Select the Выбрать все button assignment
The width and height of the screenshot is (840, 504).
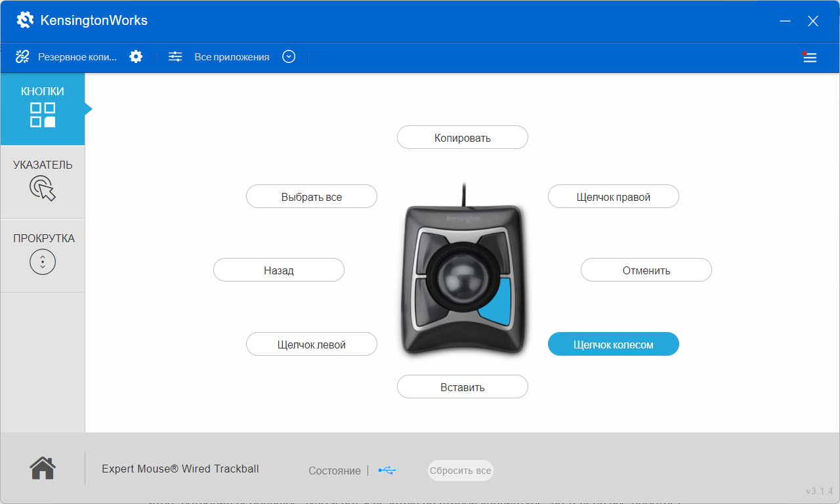click(x=312, y=197)
